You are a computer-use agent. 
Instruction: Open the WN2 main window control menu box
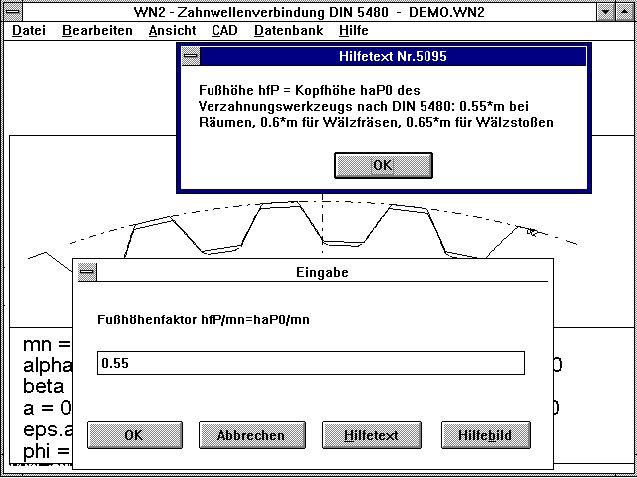click(x=12, y=12)
